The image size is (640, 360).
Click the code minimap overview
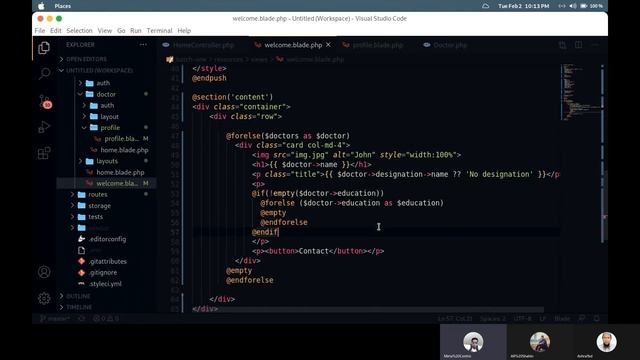click(x=580, y=92)
